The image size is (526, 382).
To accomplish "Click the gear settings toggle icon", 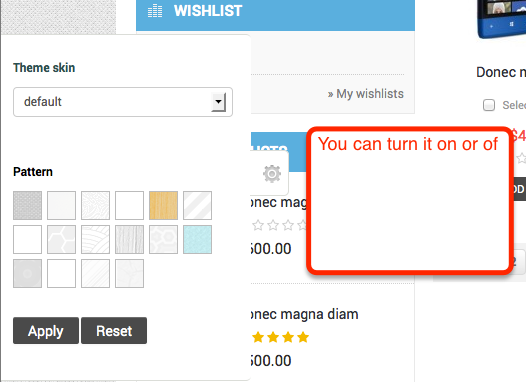I will (271, 173).
